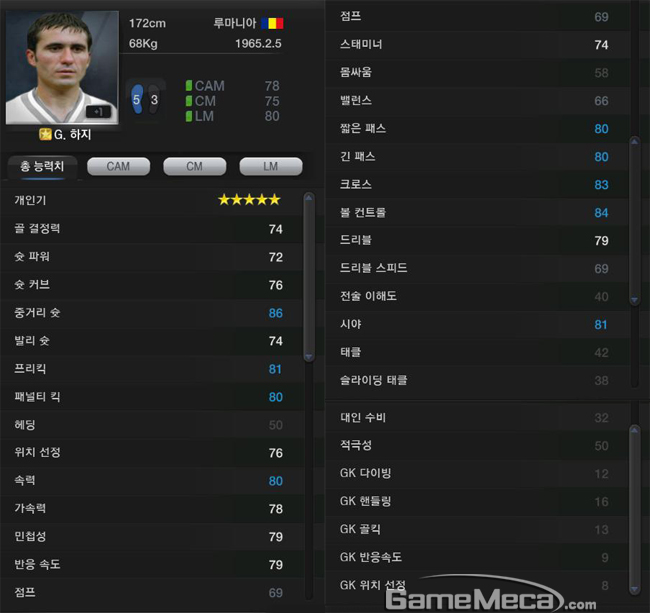The height and width of the screenshot is (613, 650).
Task: Click the gold star badge beside G. 하지
Action: coord(45,134)
